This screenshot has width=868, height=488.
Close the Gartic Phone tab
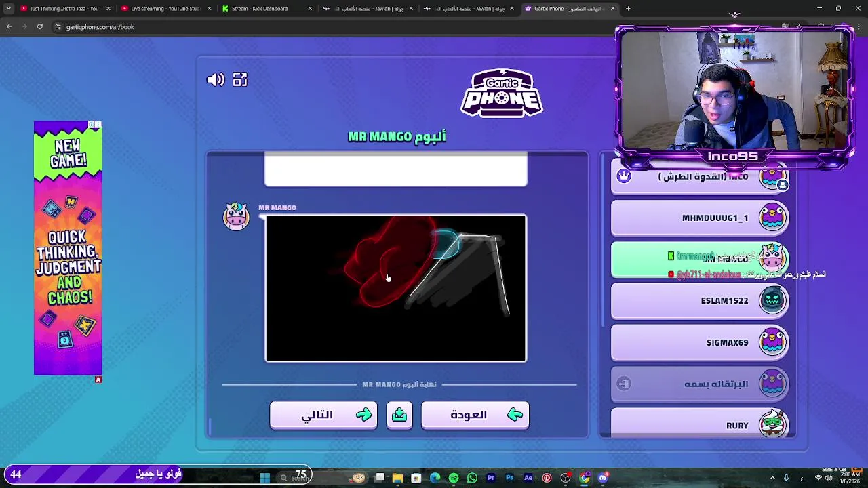613,9
